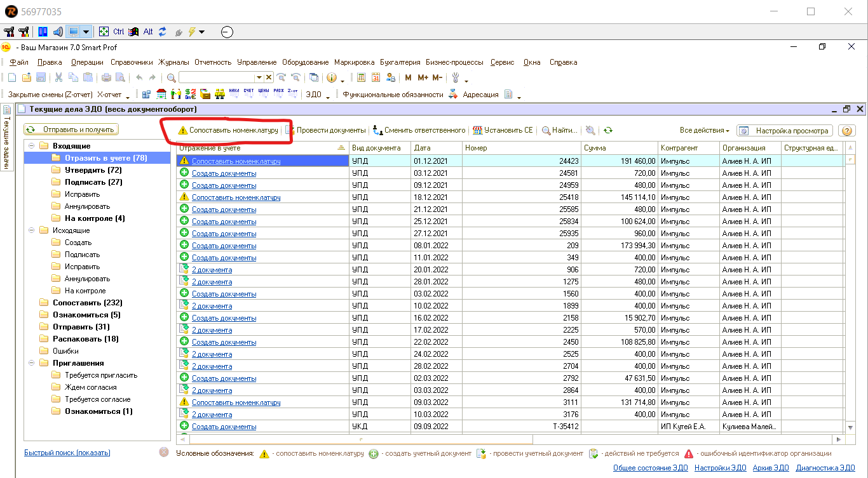This screenshot has width=868, height=478.
Task: Click the info icon in the main toolbar
Action: pos(331,77)
